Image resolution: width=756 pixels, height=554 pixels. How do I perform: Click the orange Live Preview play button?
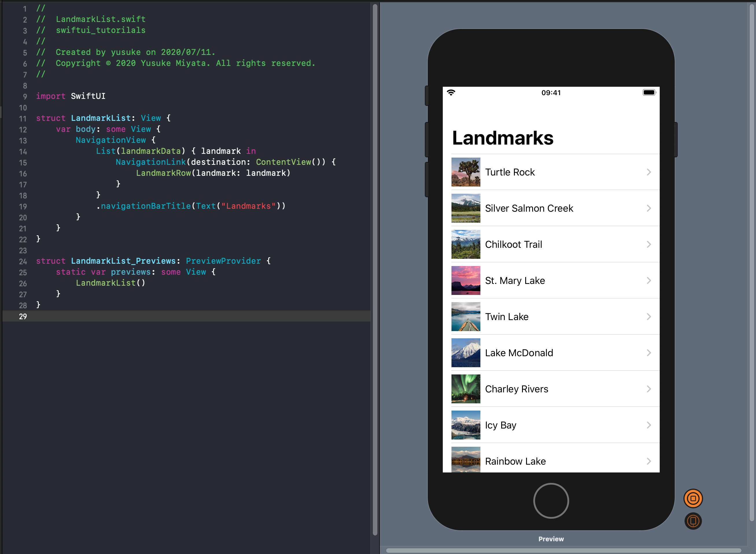coord(693,498)
